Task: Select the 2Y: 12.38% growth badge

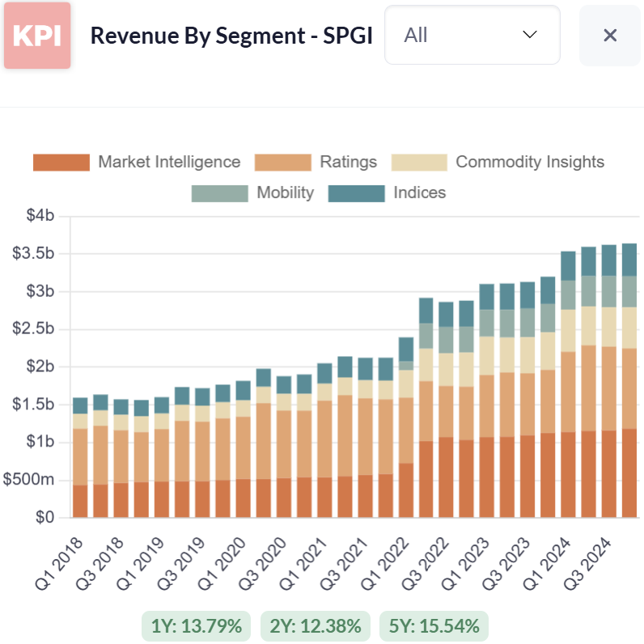Action: [x=316, y=626]
